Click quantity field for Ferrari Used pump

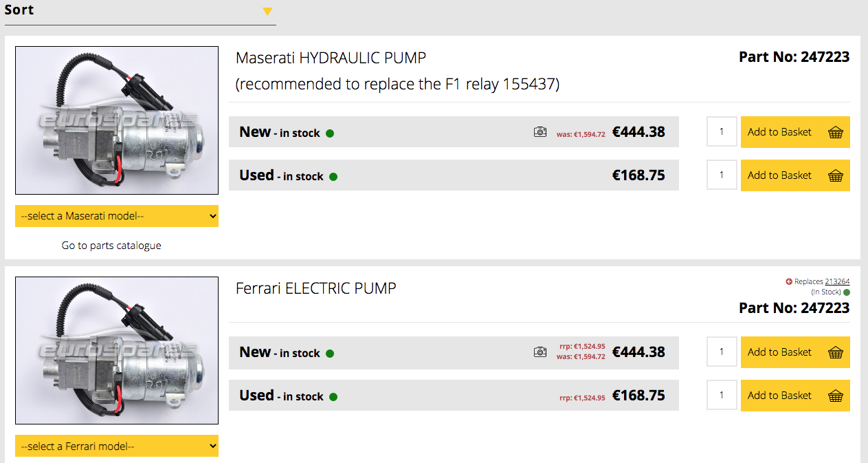click(722, 396)
